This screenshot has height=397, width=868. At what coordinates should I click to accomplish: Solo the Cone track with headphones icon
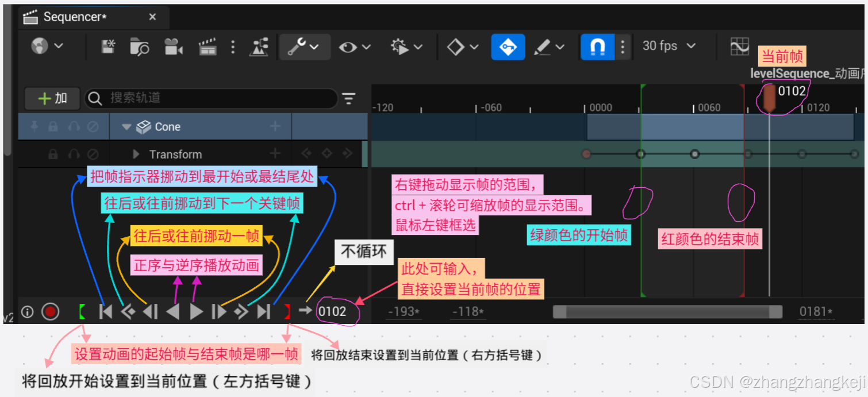[74, 126]
